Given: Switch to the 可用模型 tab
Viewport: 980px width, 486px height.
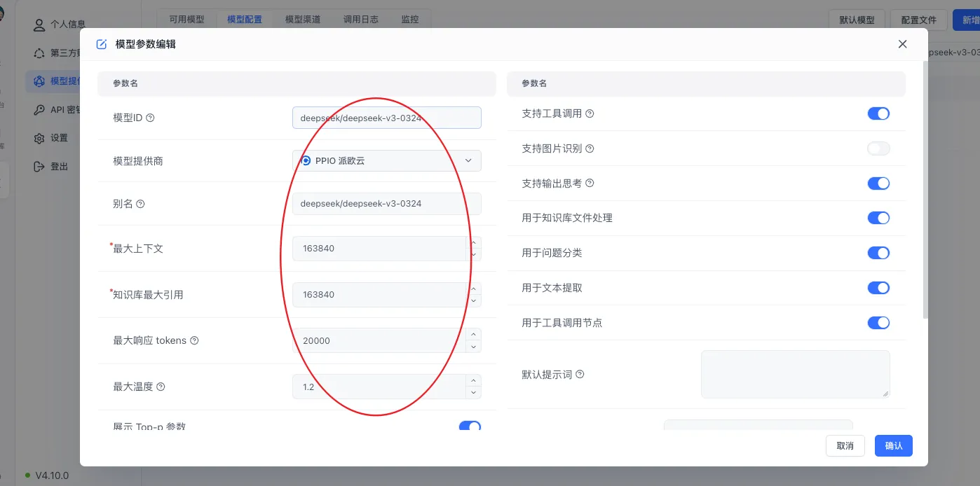Looking at the screenshot, I should 186,19.
